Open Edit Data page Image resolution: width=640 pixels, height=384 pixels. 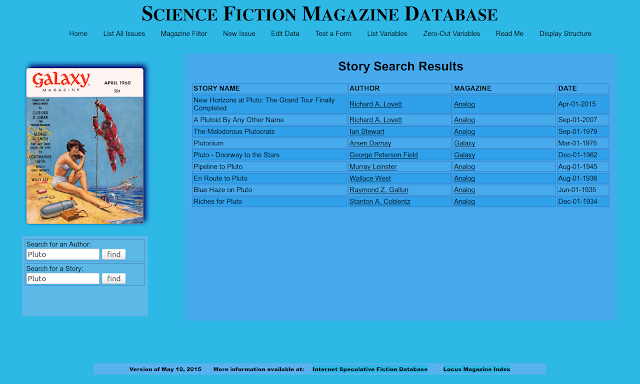(x=285, y=33)
